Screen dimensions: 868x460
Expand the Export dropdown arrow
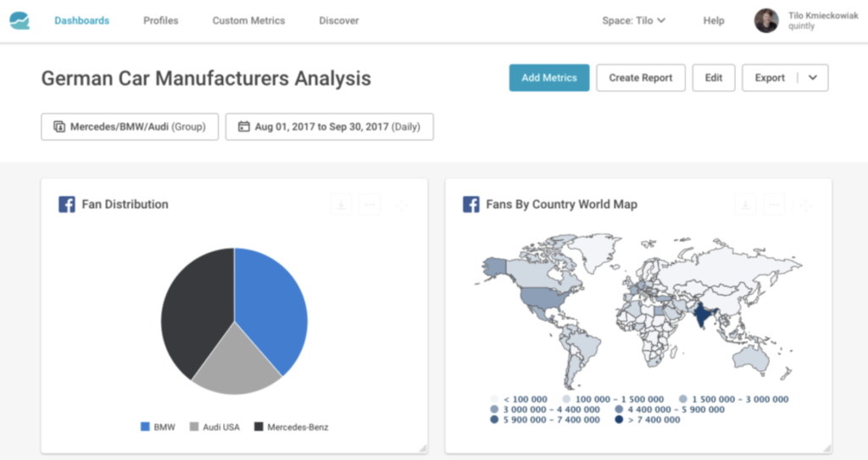click(x=813, y=77)
